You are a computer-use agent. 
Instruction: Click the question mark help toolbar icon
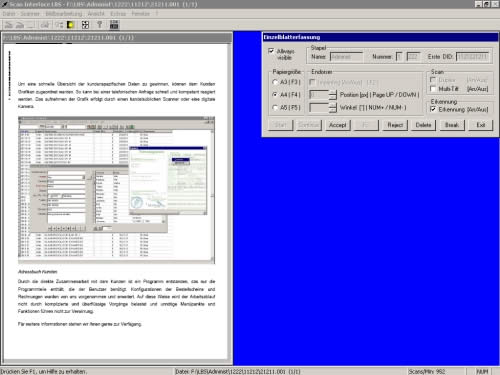[99, 25]
